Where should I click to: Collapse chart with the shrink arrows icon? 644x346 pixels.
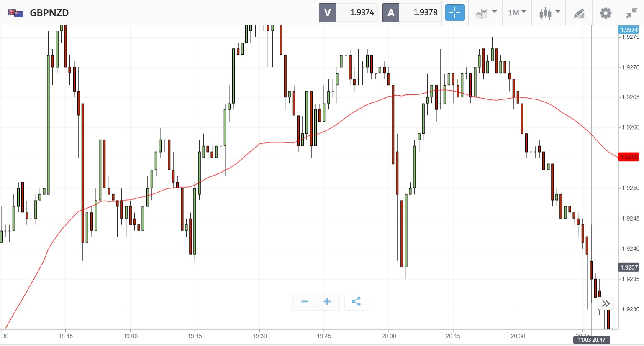[x=631, y=13]
